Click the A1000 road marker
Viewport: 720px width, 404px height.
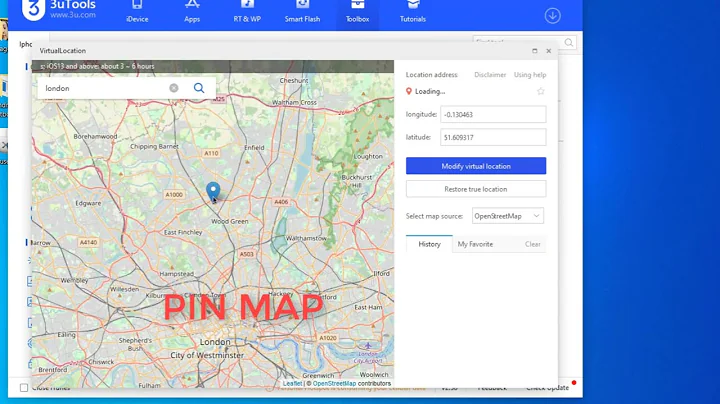coord(174,195)
